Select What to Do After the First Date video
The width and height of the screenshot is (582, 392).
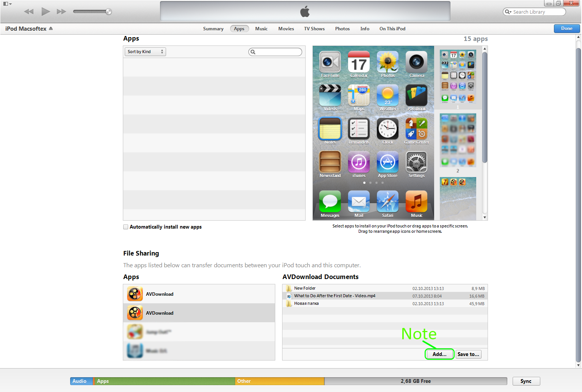385,296
